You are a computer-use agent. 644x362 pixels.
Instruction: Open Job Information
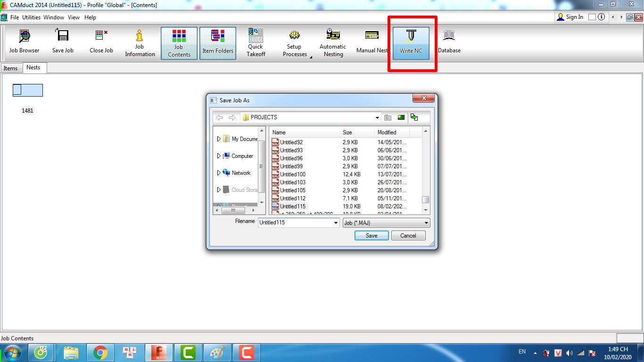tap(140, 42)
